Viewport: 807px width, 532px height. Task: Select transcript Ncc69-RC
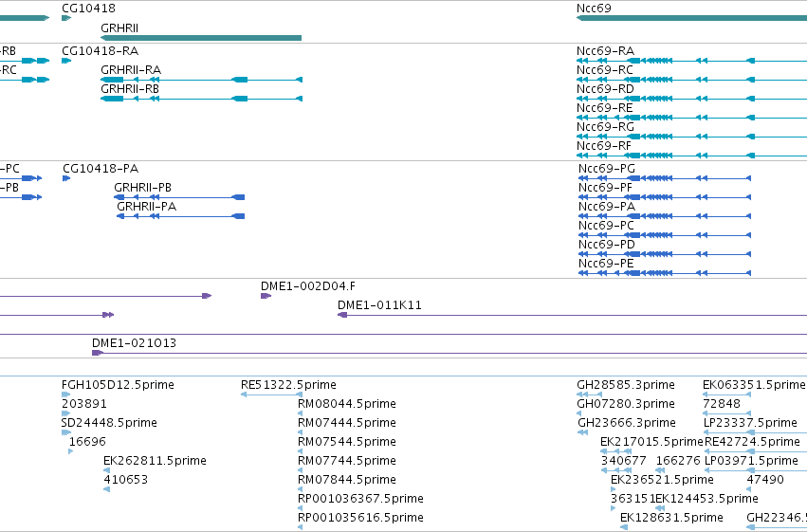pyautogui.click(x=605, y=70)
